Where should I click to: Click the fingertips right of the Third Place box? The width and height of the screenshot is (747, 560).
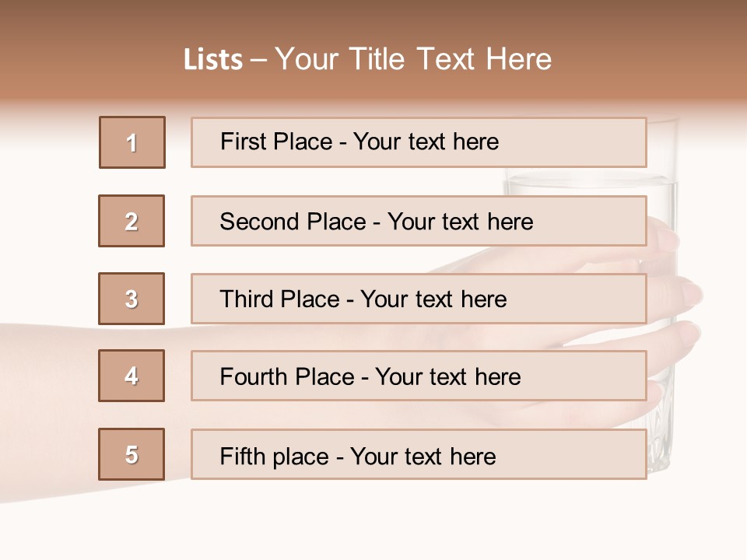pos(685,296)
